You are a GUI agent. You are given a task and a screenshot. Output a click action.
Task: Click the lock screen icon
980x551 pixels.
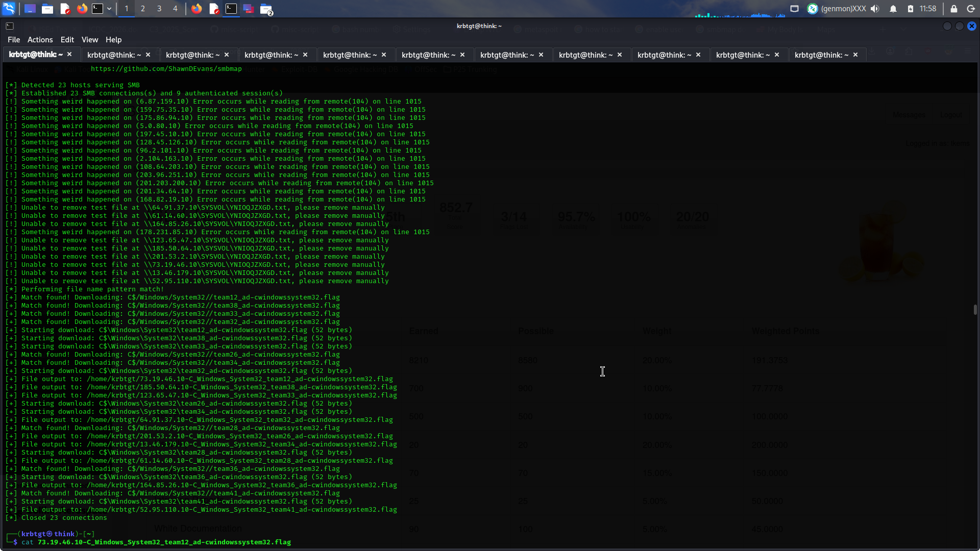pos(953,9)
